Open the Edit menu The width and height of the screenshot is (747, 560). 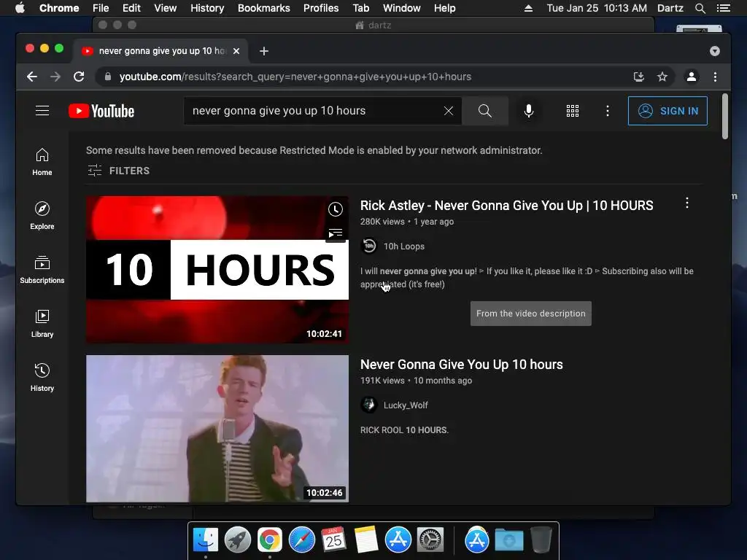coord(131,8)
